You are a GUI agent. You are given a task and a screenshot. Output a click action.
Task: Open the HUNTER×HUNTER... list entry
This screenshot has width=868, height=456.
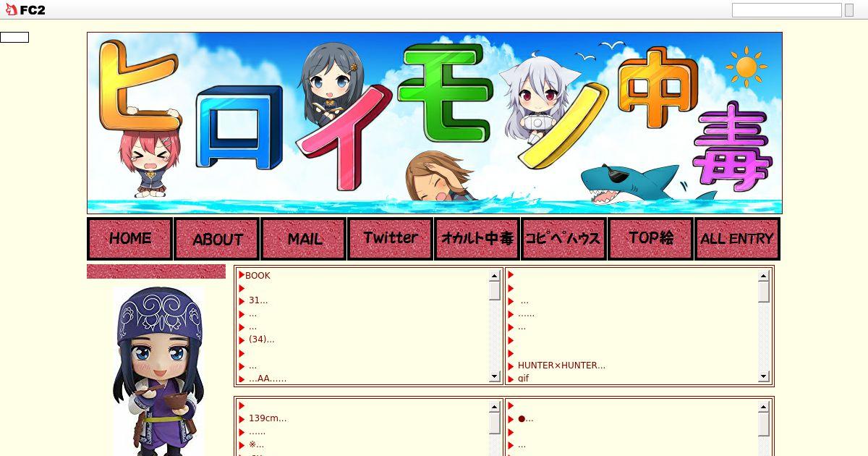coord(561,366)
